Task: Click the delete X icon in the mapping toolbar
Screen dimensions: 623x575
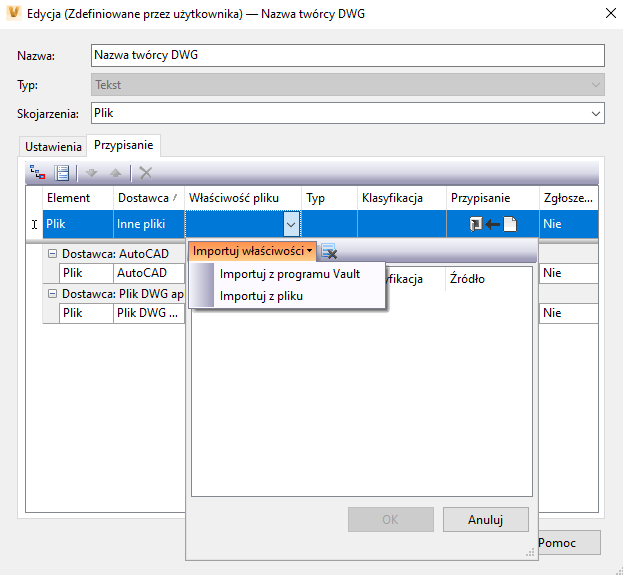Action: 146,173
